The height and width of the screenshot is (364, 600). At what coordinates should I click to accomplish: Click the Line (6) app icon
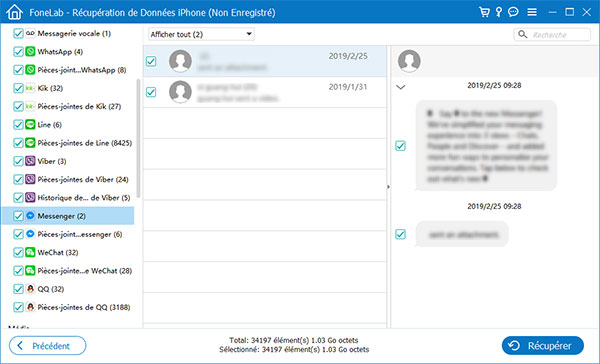point(30,124)
